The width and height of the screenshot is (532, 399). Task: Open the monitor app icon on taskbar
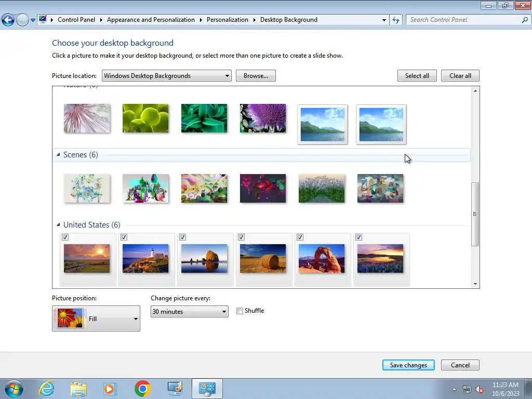point(175,389)
